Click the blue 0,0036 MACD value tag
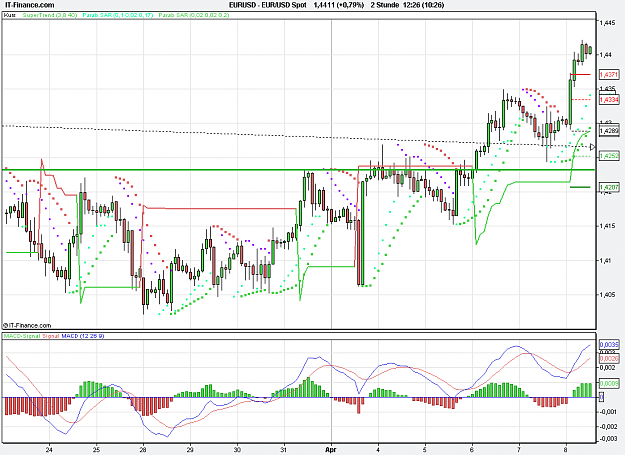This screenshot has height=455, width=625. tap(609, 344)
